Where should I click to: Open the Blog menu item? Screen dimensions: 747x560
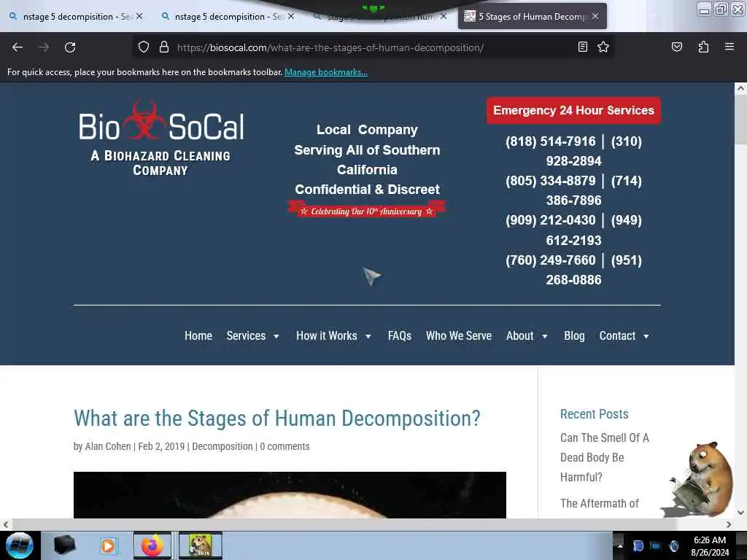pyautogui.click(x=574, y=335)
